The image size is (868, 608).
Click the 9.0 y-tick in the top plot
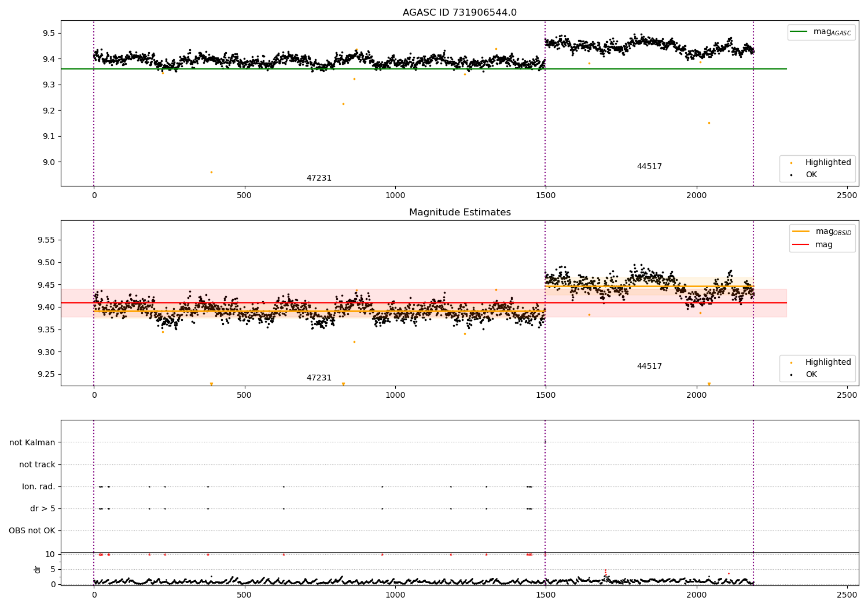tap(49, 162)
